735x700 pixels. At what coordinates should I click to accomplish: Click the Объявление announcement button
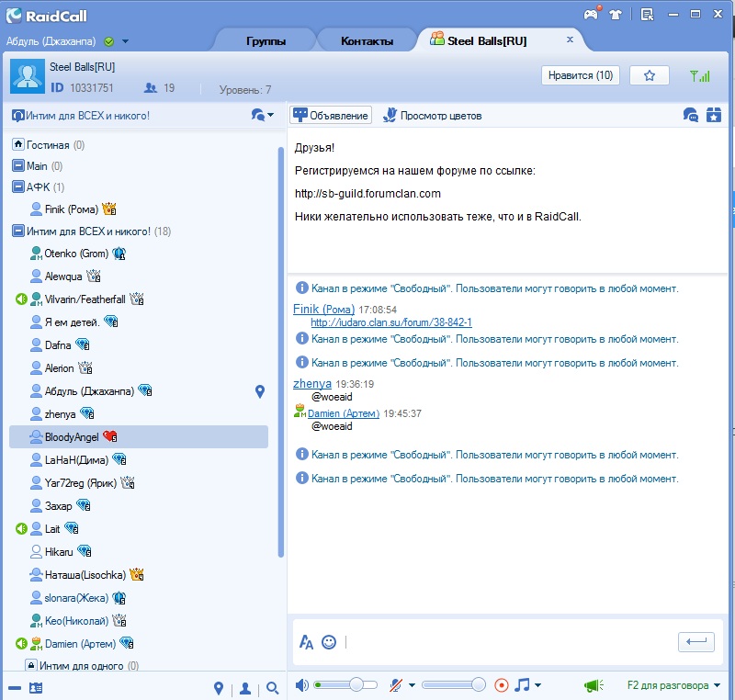tap(331, 115)
